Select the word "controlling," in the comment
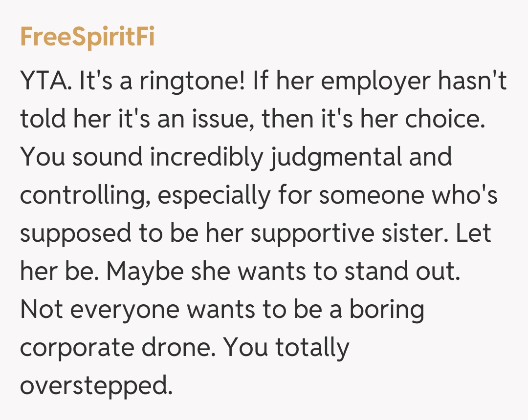The image size is (528, 420). pos(85,195)
